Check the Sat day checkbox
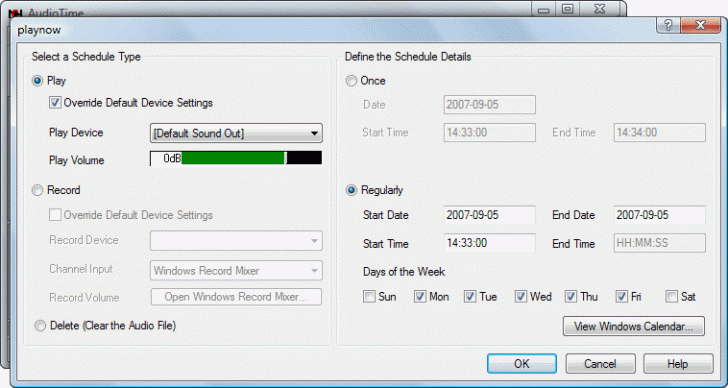Screen dimensions: 728x388 point(672,297)
